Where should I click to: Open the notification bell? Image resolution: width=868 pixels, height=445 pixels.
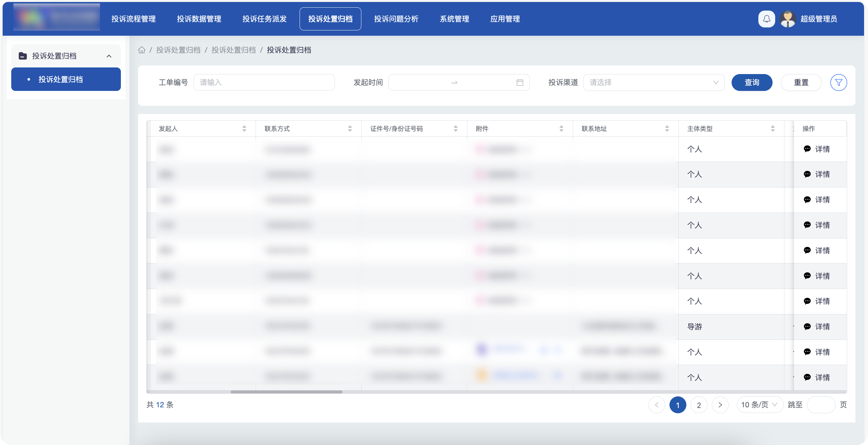(x=766, y=19)
